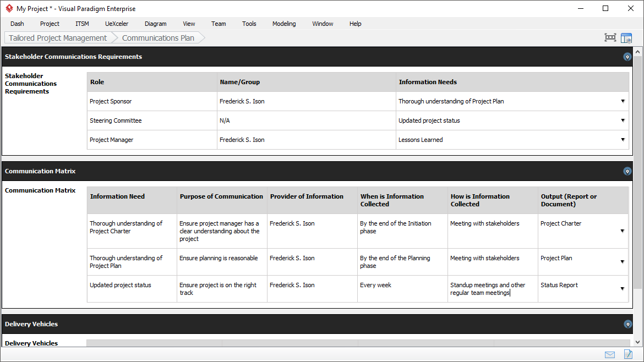Open the message envelope icon in status bar

[x=610, y=355]
